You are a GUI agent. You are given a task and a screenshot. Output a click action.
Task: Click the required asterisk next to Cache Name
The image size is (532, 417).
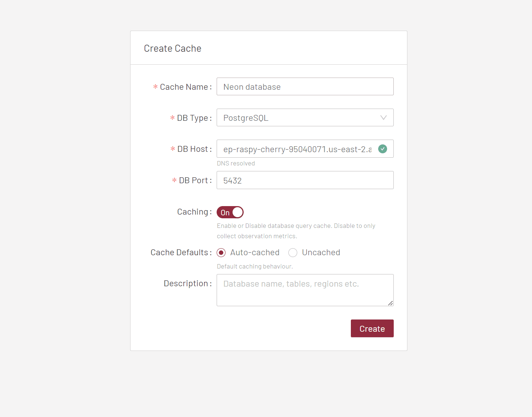pos(155,88)
